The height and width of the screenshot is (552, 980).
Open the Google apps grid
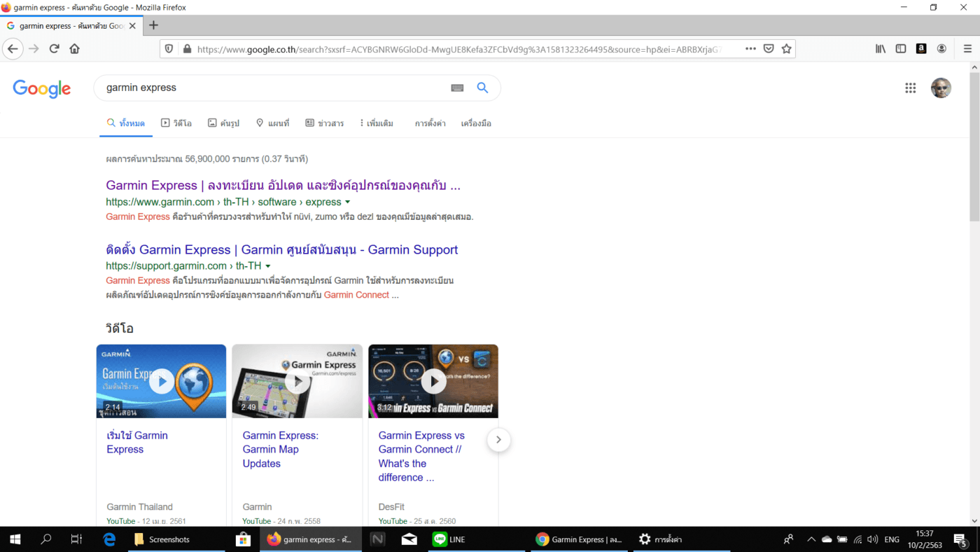(910, 88)
